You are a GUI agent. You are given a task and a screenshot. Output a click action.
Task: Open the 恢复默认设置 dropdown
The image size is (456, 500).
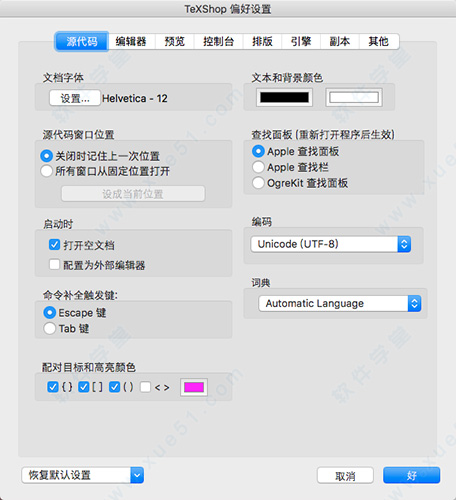pyautogui.click(x=83, y=475)
